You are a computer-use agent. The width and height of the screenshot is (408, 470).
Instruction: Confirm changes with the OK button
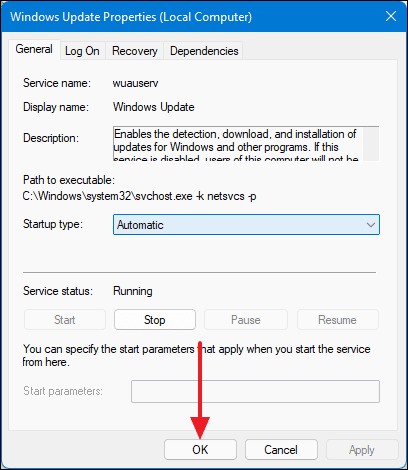coord(200,450)
